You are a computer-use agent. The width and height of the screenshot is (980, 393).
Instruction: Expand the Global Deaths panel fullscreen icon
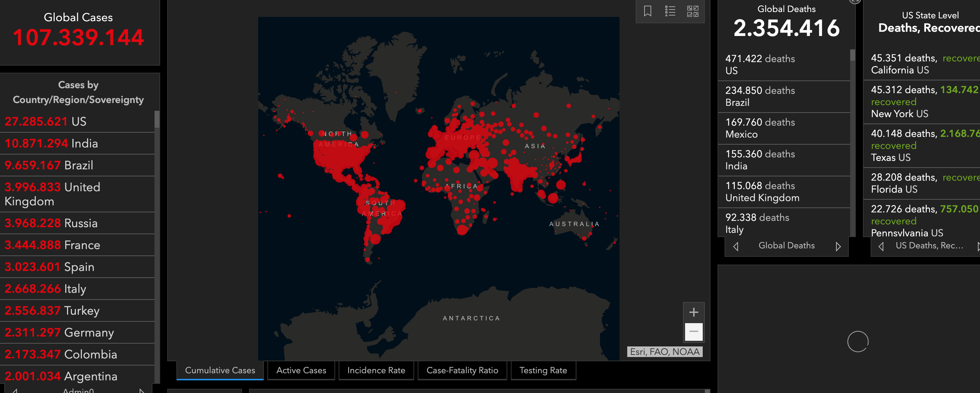point(854,1)
